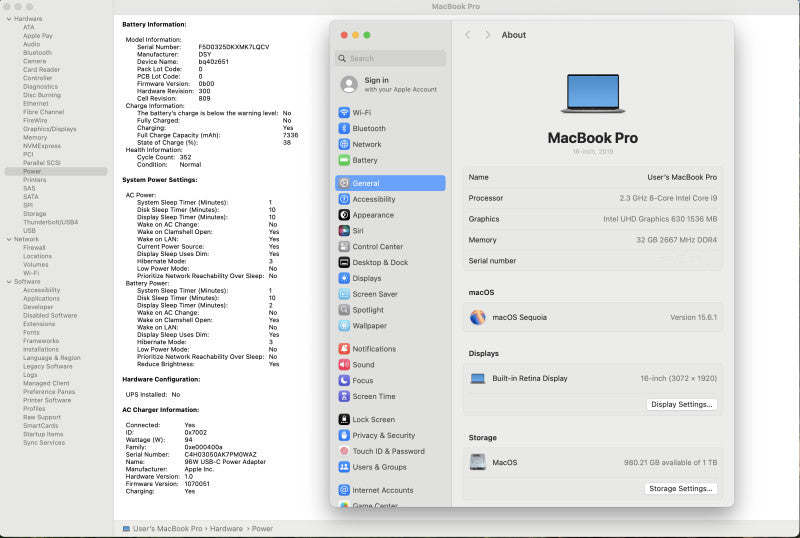
Task: Open the Displays icon in sidebar
Action: point(344,278)
